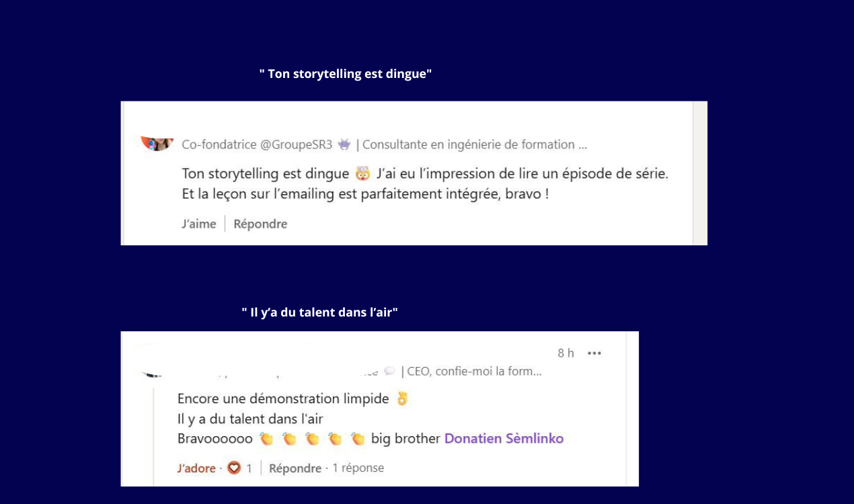Open the Co-fondatrice @GroupeSR3 profile headline
This screenshot has height=504, width=854.
click(384, 144)
